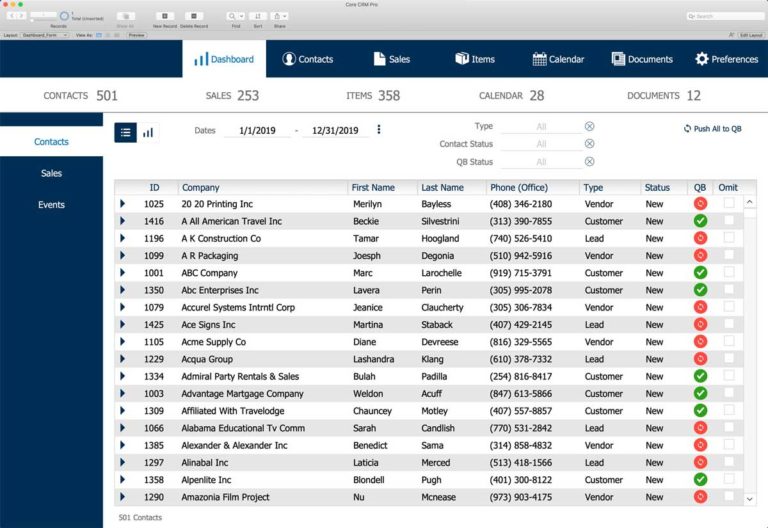Image resolution: width=768 pixels, height=528 pixels.
Task: Click QB status icon for Ace Signs Inc
Action: pos(700,324)
